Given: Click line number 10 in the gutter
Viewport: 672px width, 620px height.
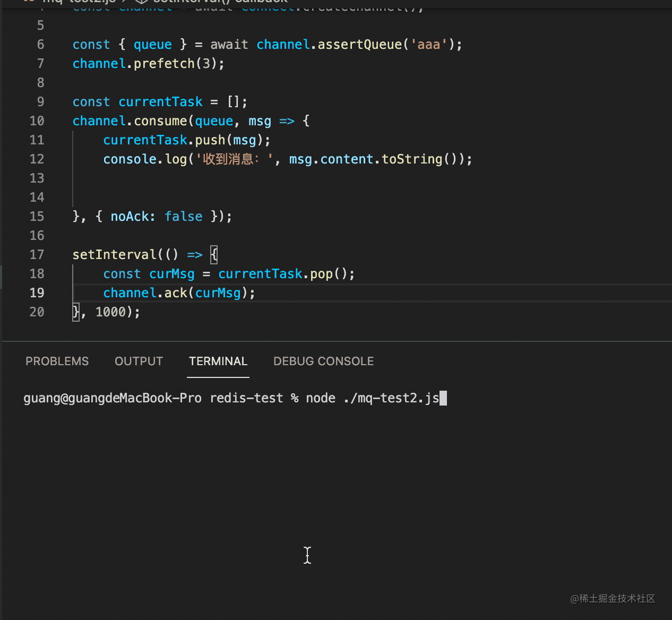Looking at the screenshot, I should pos(37,121).
